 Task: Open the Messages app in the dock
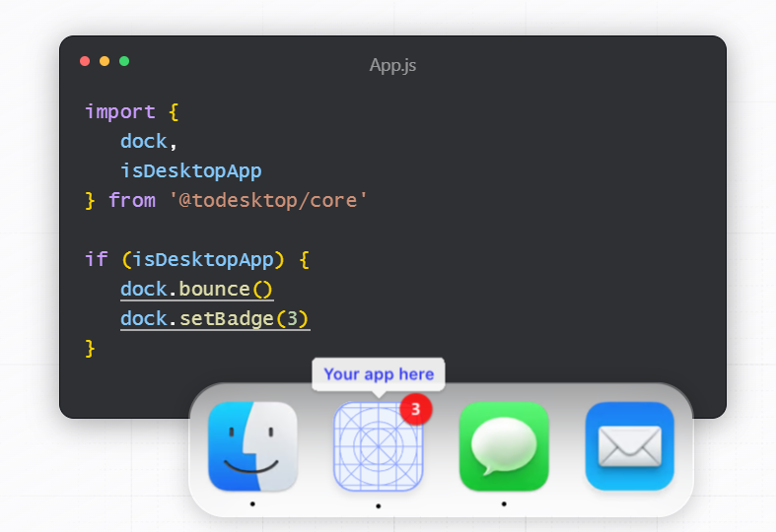(x=504, y=446)
